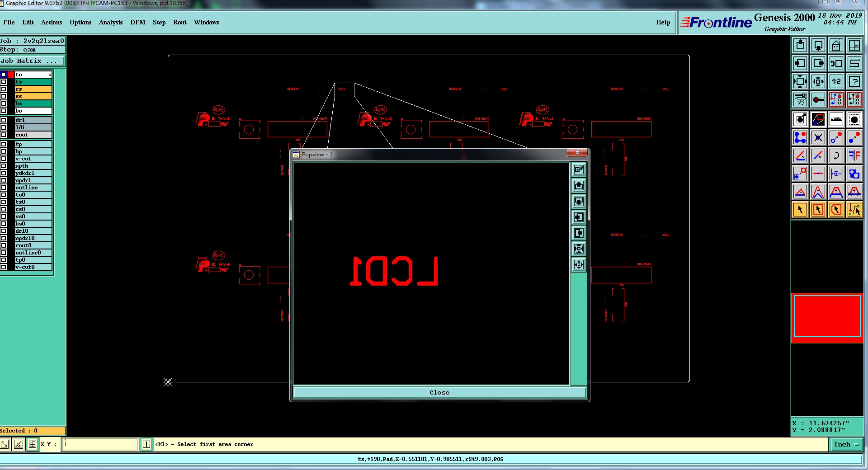The height and width of the screenshot is (470, 868).
Task: Open the Step menu
Action: (x=159, y=23)
